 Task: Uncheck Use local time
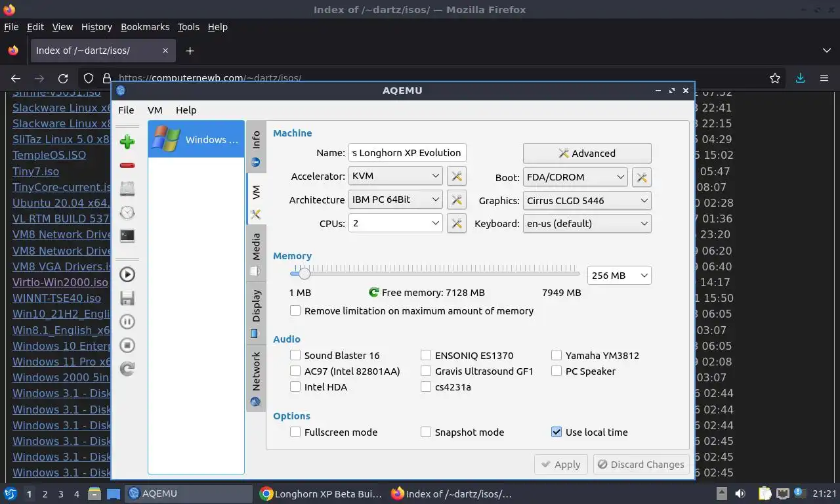(x=556, y=432)
